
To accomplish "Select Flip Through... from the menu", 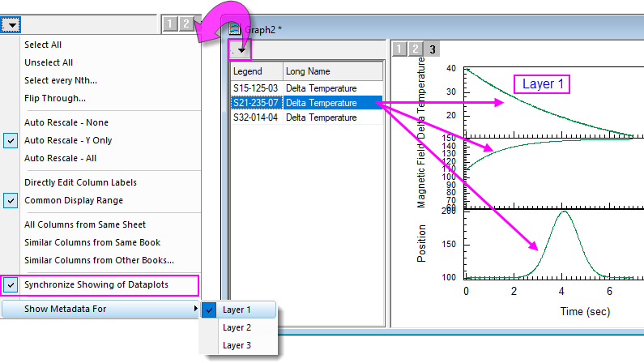I will (x=55, y=98).
